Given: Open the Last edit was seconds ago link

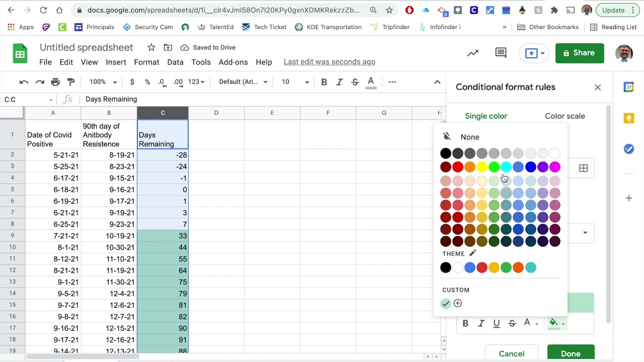Looking at the screenshot, I should pyautogui.click(x=330, y=62).
